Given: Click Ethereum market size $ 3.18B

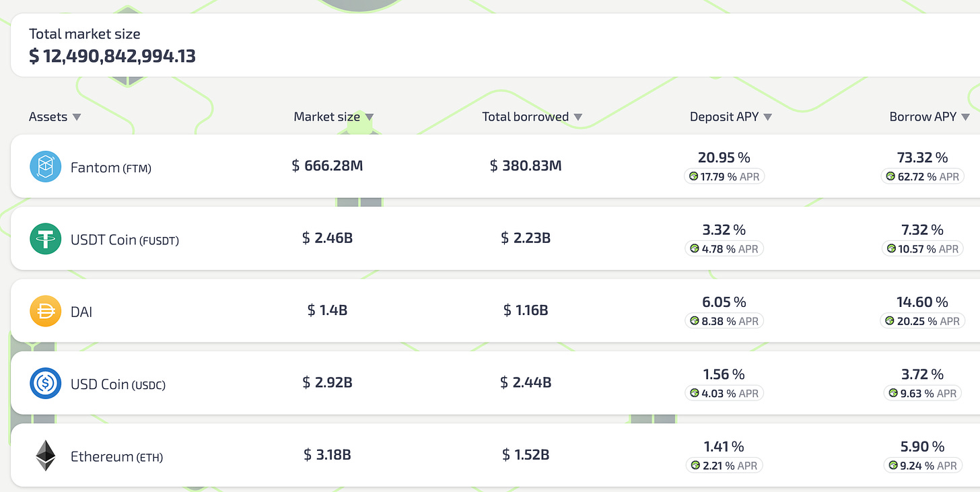Looking at the screenshot, I should [x=327, y=455].
